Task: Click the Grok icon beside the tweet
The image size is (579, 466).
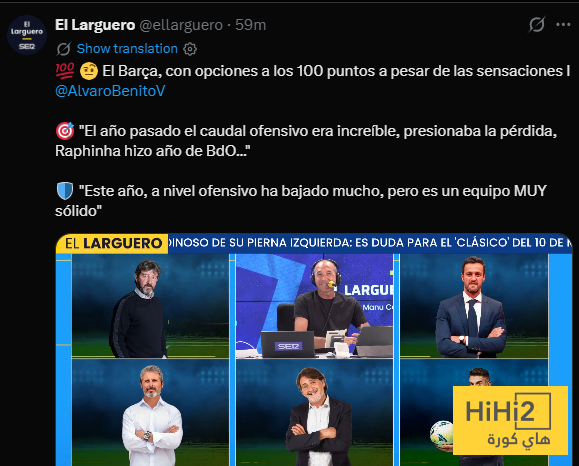Action: coord(537,25)
